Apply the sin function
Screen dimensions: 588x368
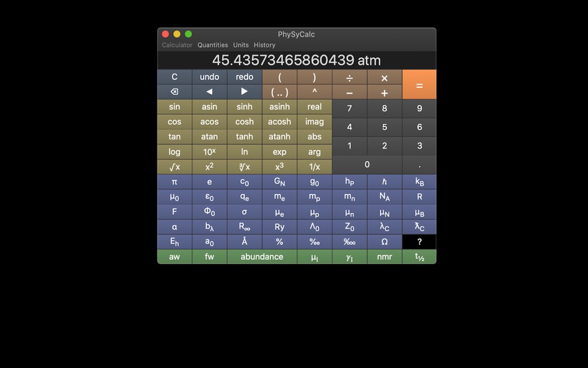(175, 107)
